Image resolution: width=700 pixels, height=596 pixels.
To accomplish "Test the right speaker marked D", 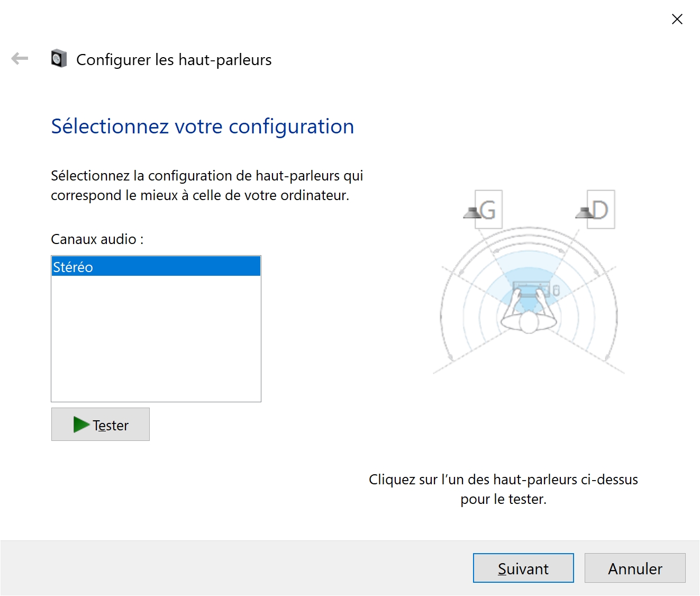I will (596, 210).
